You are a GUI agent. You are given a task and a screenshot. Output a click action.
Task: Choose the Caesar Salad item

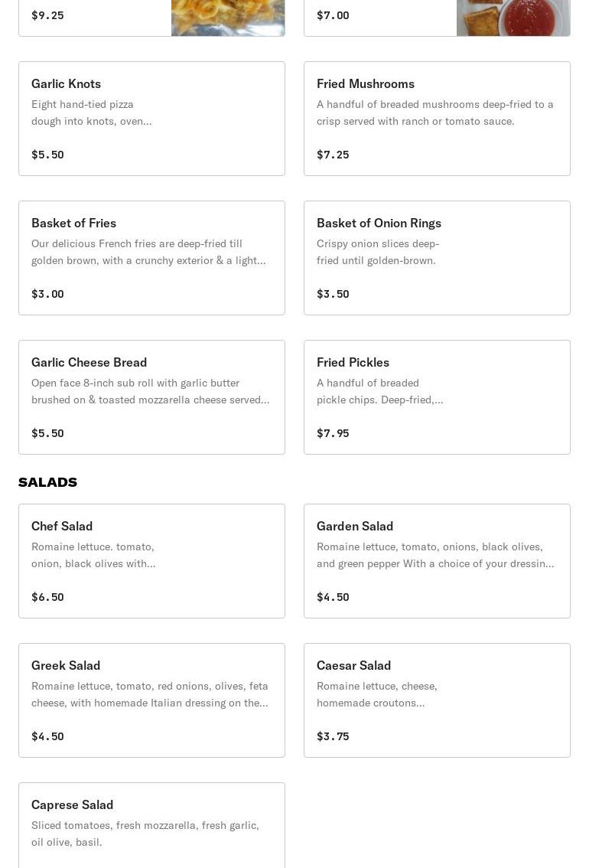437,700
